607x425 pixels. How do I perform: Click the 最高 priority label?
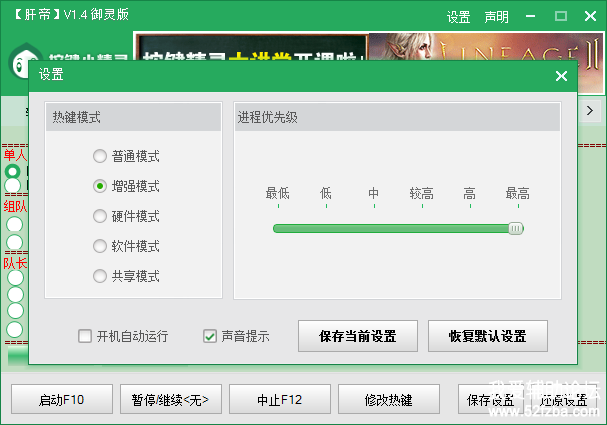coord(518,193)
